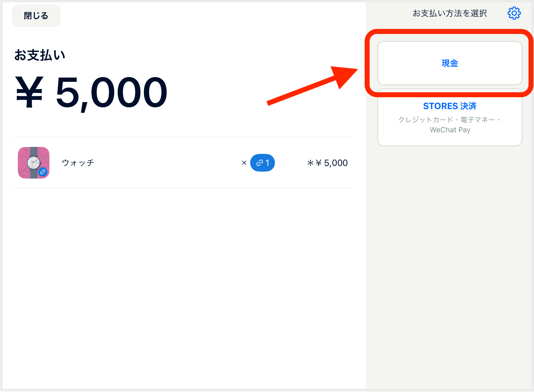This screenshot has height=392, width=534.
Task: Click the link badge on watch image
Action: (x=43, y=172)
